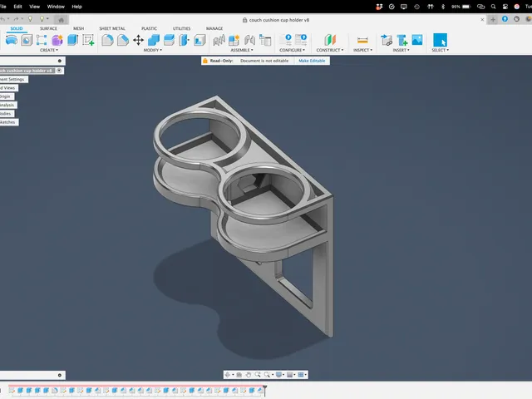The height and width of the screenshot is (399, 532).
Task: Select the Offset Face tool
Action: [169, 40]
